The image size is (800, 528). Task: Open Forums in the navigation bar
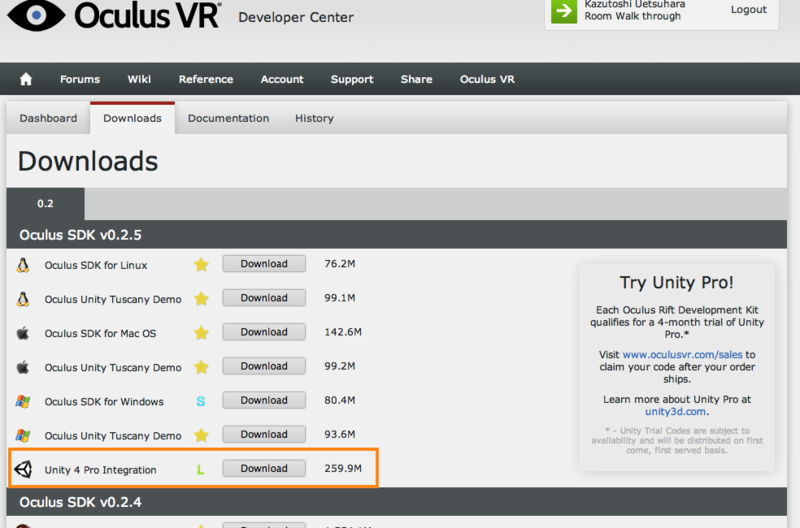pyautogui.click(x=80, y=79)
